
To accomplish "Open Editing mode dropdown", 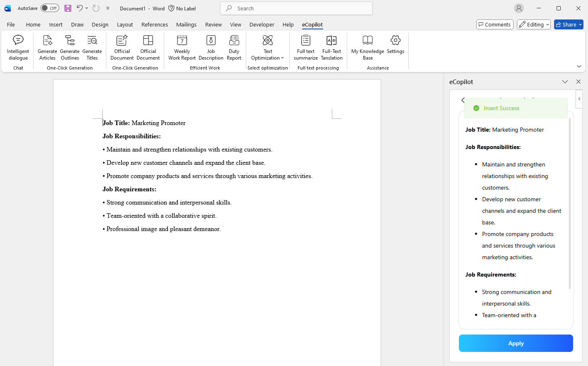I will click(x=533, y=25).
